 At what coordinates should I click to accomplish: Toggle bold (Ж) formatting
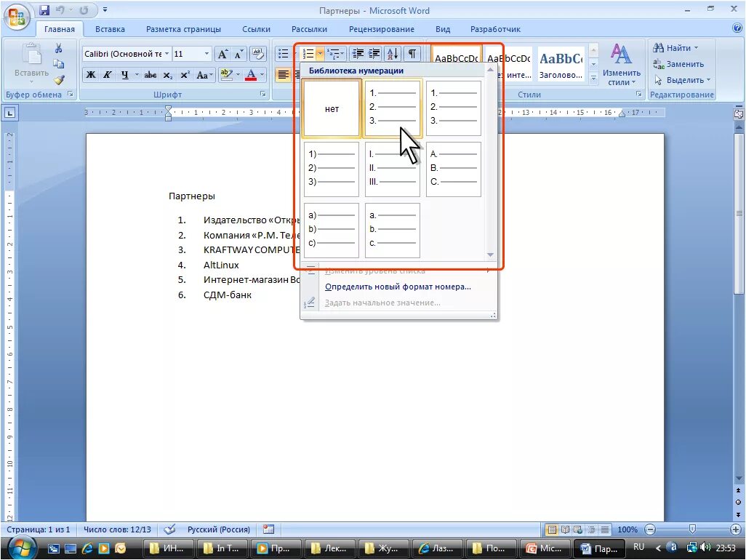[91, 75]
